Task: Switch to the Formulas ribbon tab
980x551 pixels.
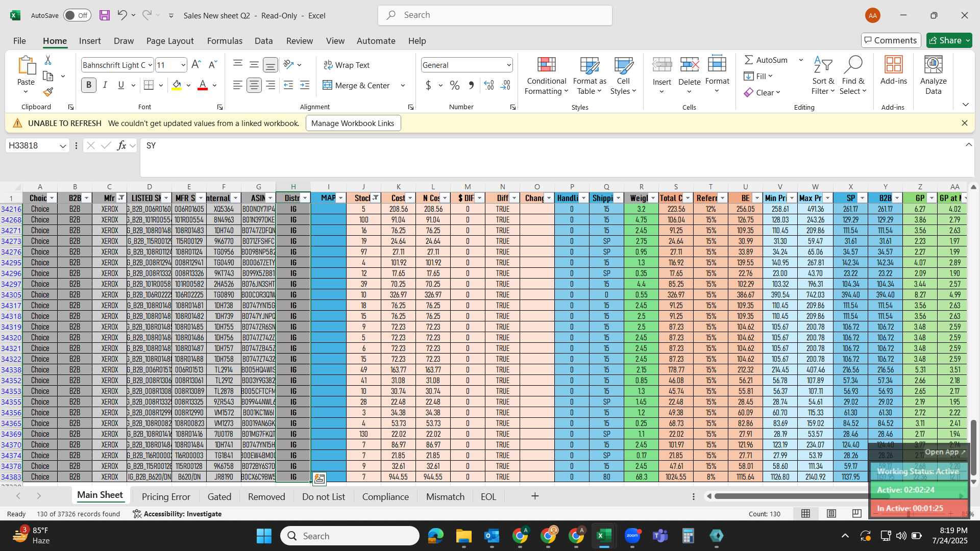Action: coord(225,41)
